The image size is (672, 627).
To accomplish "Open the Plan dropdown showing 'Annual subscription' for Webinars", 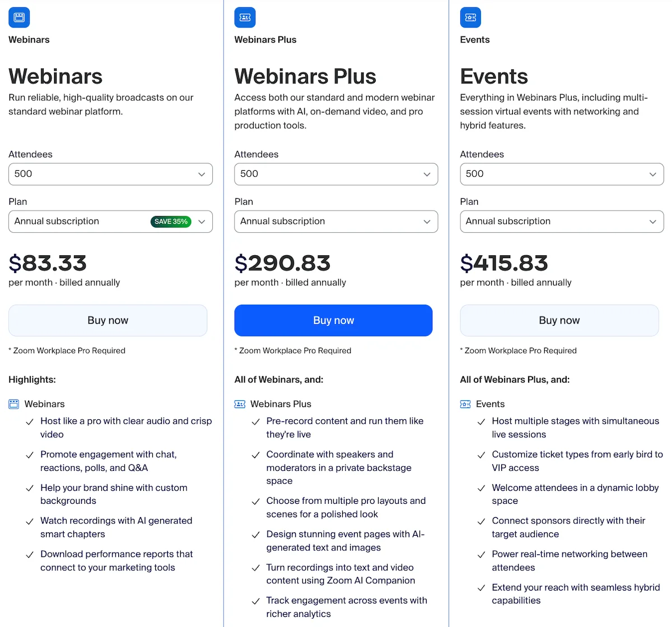I will click(110, 222).
